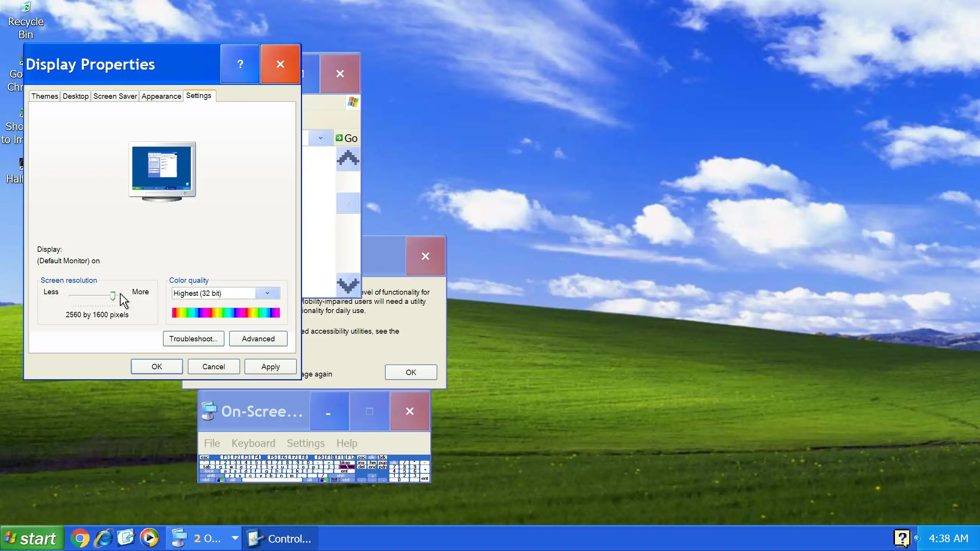Image resolution: width=980 pixels, height=551 pixels.
Task: Click the screen resolution slider handle
Action: 113,296
